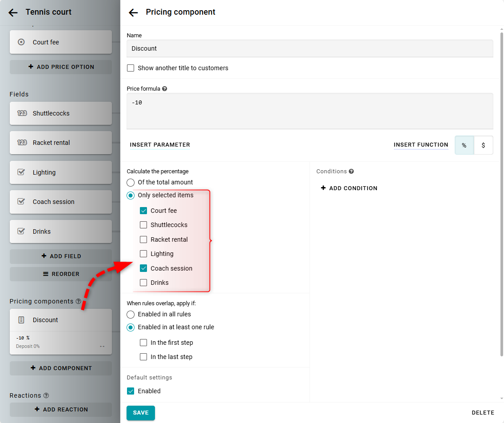Uncheck the Coach session checkbox
504x423 pixels.
[143, 268]
